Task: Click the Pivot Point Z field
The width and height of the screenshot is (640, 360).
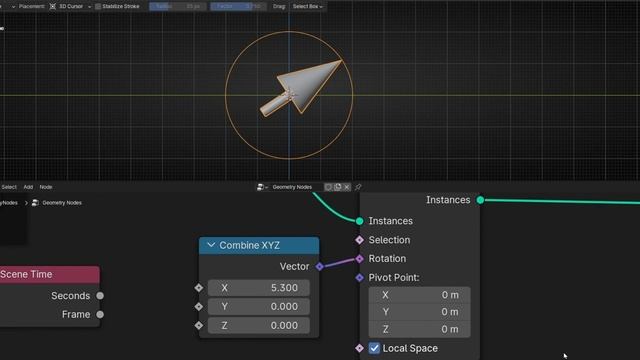Action: (x=420, y=329)
